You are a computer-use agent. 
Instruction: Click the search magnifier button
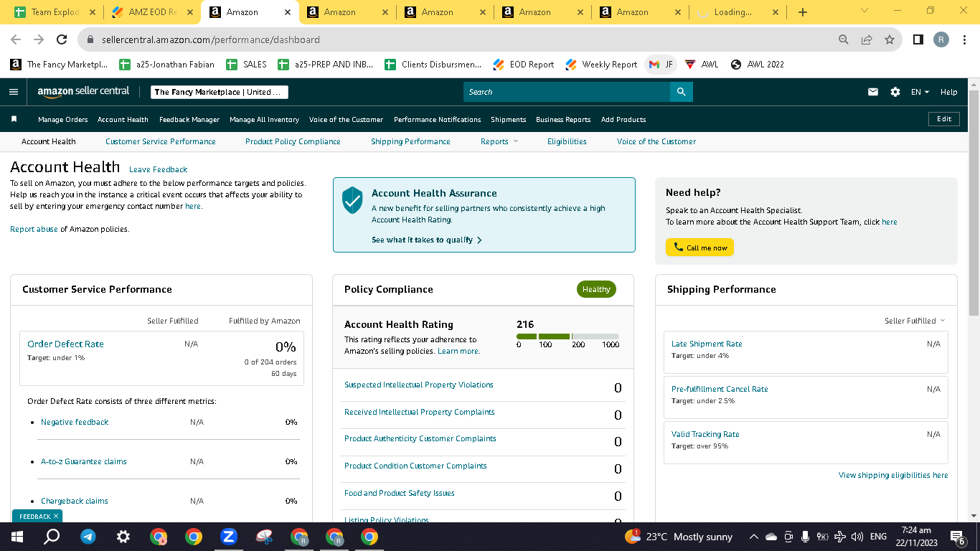(681, 92)
